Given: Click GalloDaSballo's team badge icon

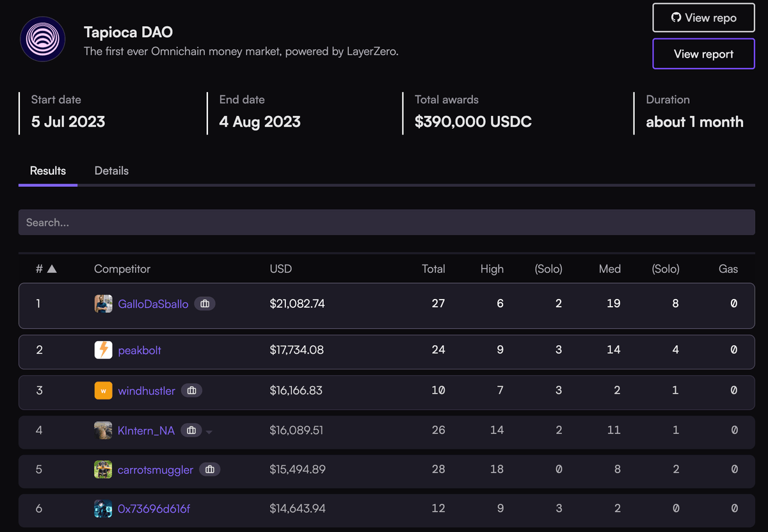Looking at the screenshot, I should pos(204,304).
